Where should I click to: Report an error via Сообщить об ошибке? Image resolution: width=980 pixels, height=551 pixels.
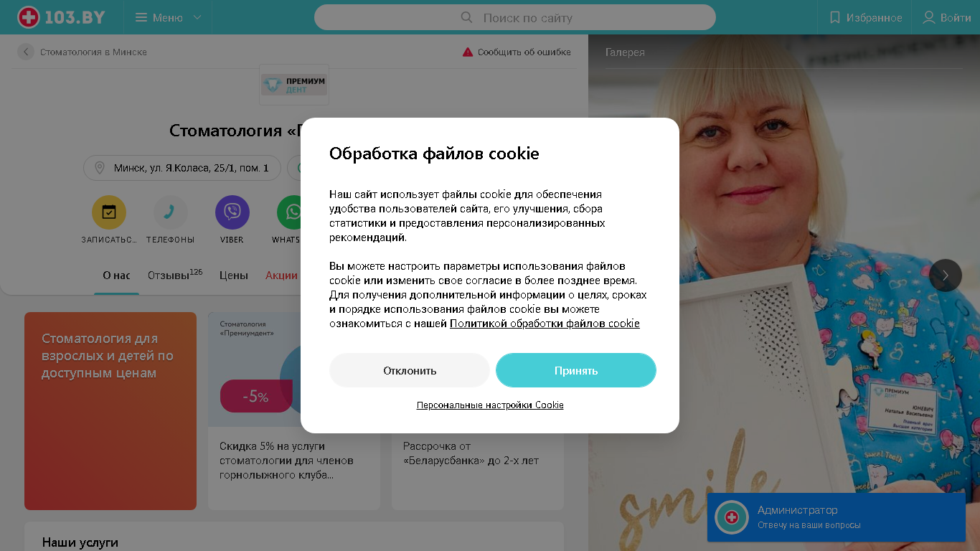(x=517, y=52)
